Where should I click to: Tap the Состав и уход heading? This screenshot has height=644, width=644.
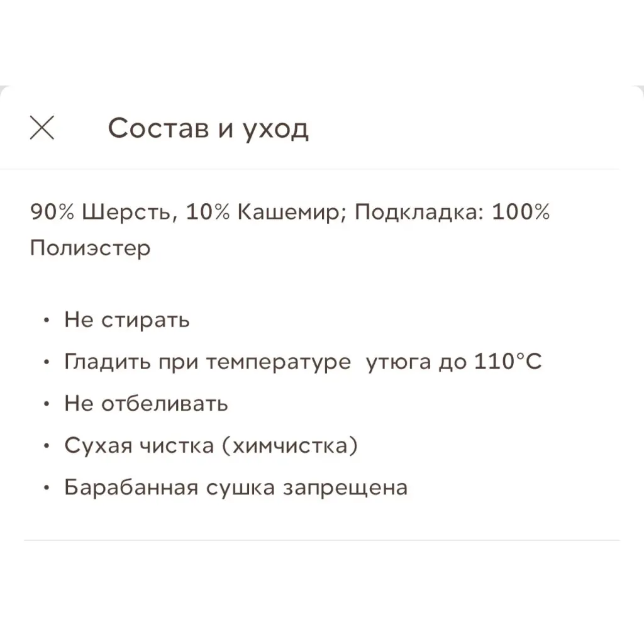point(208,128)
